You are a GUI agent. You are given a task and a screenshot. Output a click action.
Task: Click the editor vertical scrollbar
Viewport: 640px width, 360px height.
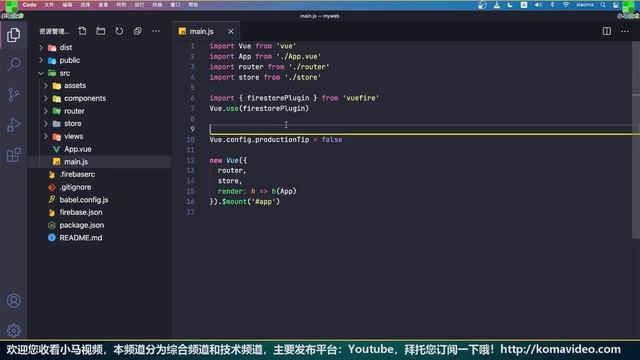point(636,140)
